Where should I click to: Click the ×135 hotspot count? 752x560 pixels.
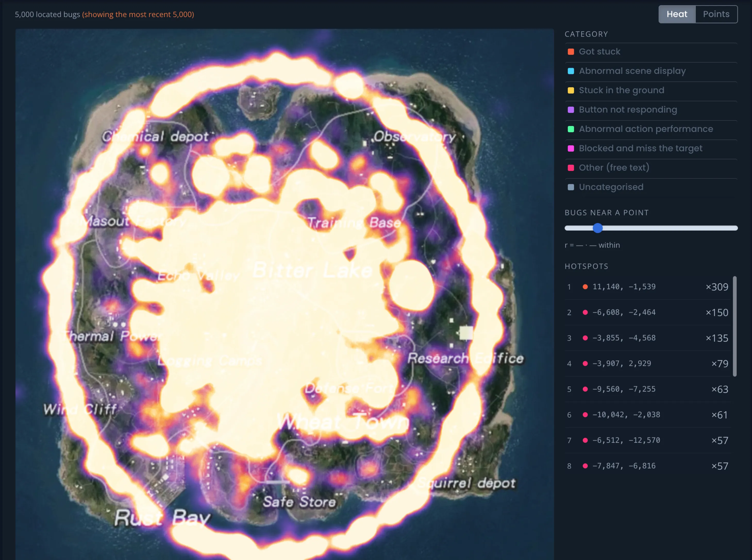[717, 338]
